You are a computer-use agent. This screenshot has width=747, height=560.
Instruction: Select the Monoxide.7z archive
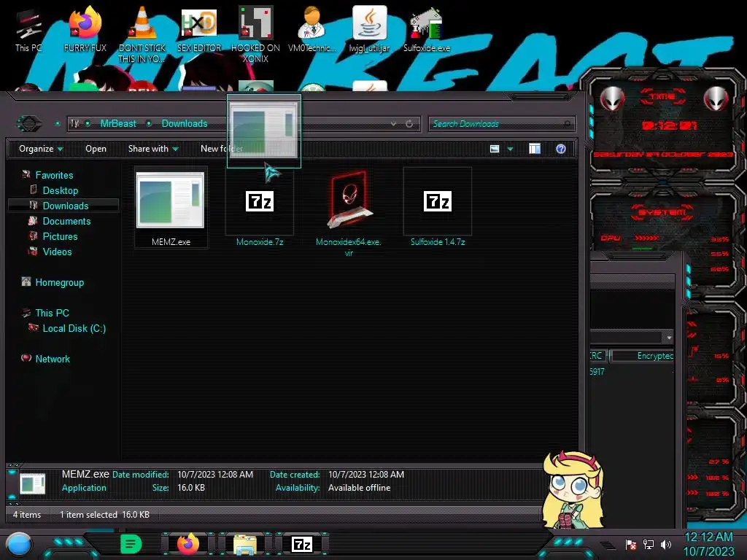pyautogui.click(x=260, y=208)
